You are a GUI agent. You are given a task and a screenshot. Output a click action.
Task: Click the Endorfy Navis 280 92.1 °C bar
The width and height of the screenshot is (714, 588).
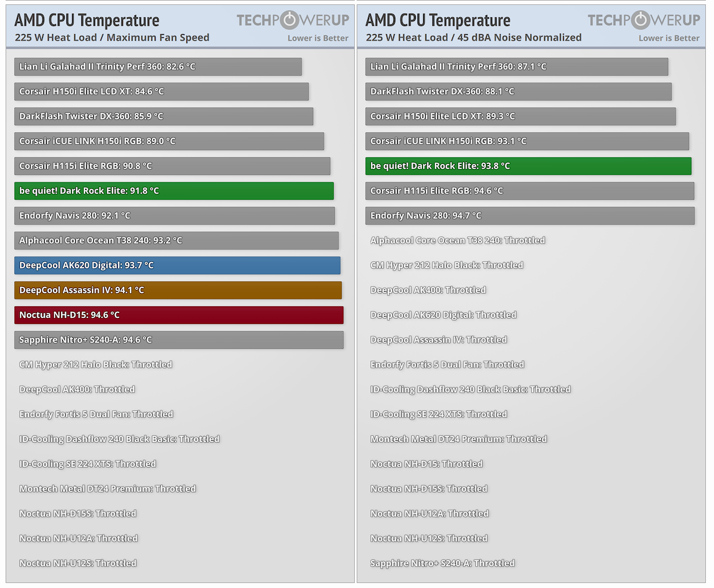tap(175, 215)
